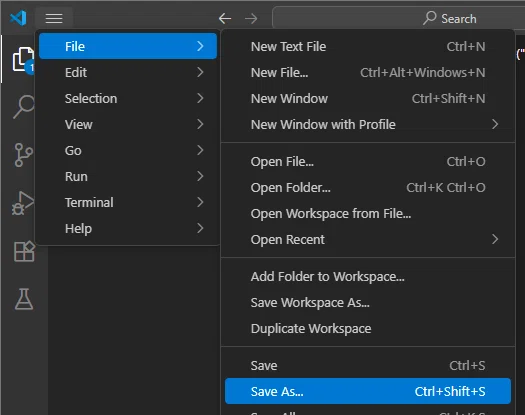Choose Save As... from File menu
This screenshot has height=415, width=525.
tap(368, 391)
